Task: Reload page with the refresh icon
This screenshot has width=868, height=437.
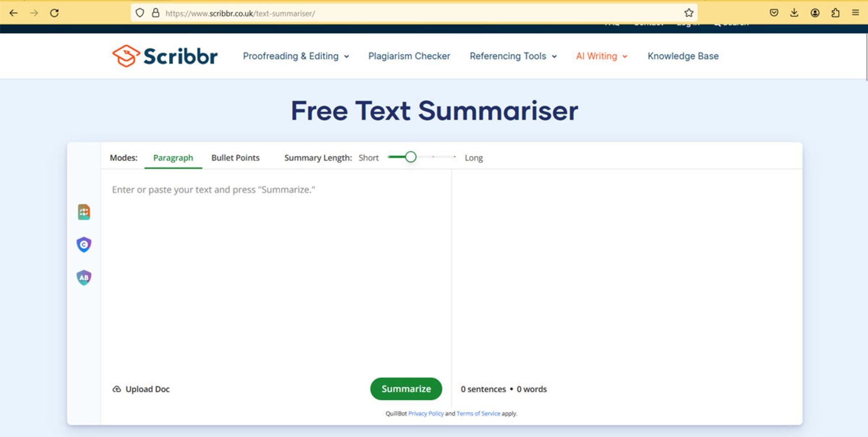Action: coord(55,13)
